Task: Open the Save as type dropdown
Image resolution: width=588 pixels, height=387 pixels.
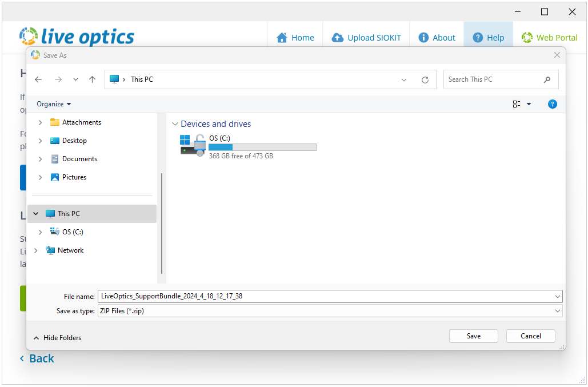Action: [558, 310]
